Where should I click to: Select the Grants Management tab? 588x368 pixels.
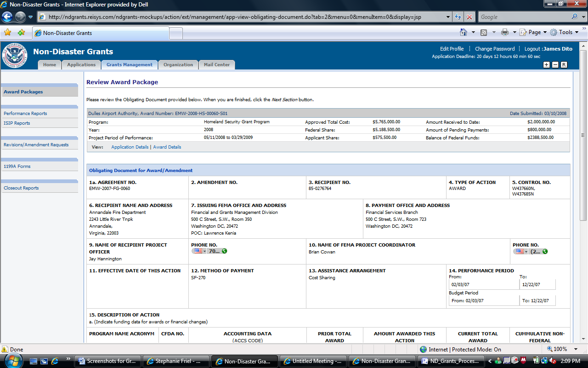(130, 65)
